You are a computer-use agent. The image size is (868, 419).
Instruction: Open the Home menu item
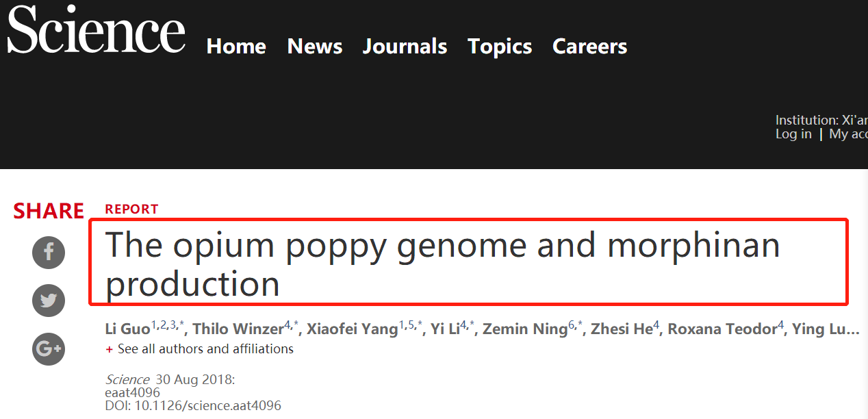(236, 46)
